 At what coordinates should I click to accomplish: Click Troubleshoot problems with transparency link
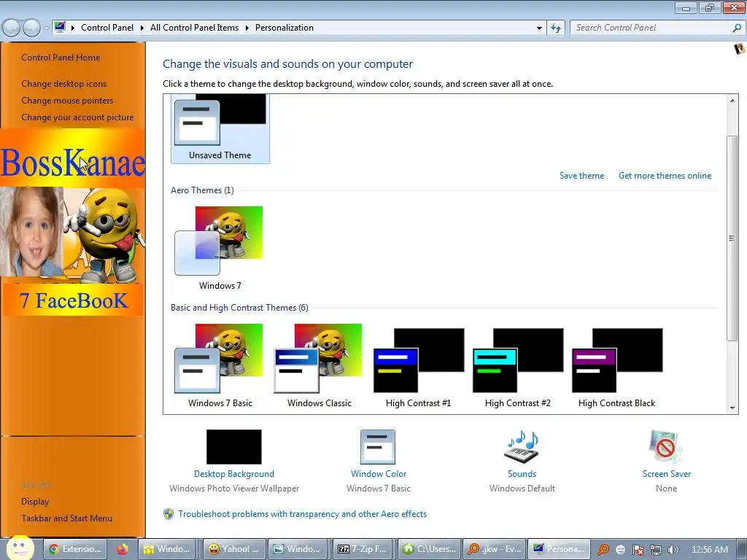pos(303,514)
